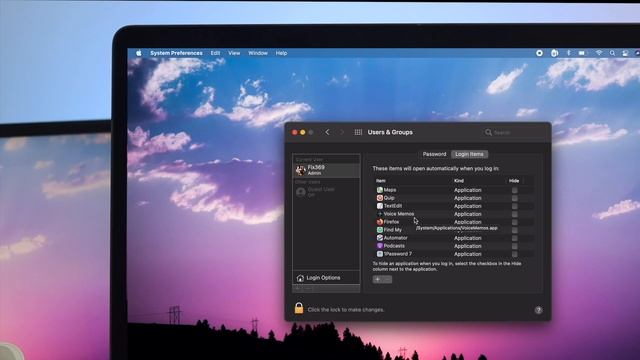Open the System Preferences menu
Screen dimensions: 640x360
[176, 53]
